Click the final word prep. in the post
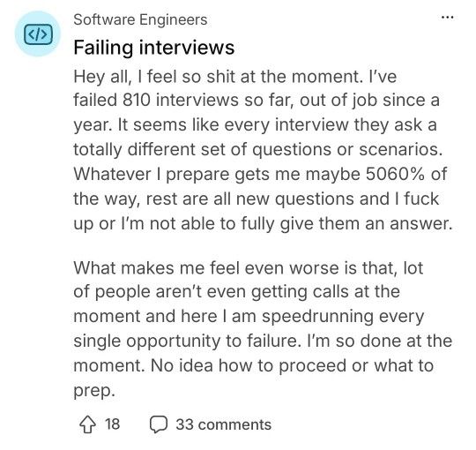Image resolution: width=476 pixels, height=450 pixels. coord(94,392)
